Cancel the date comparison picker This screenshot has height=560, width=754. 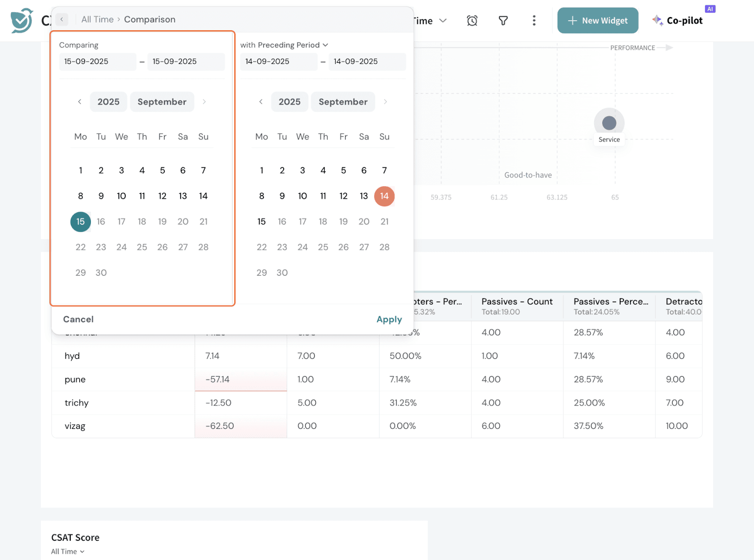(x=78, y=320)
